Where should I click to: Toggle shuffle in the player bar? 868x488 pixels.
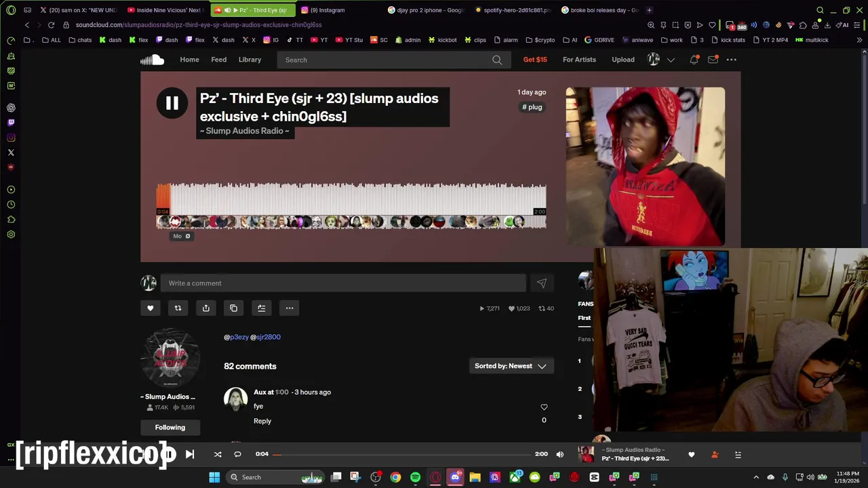(x=218, y=454)
